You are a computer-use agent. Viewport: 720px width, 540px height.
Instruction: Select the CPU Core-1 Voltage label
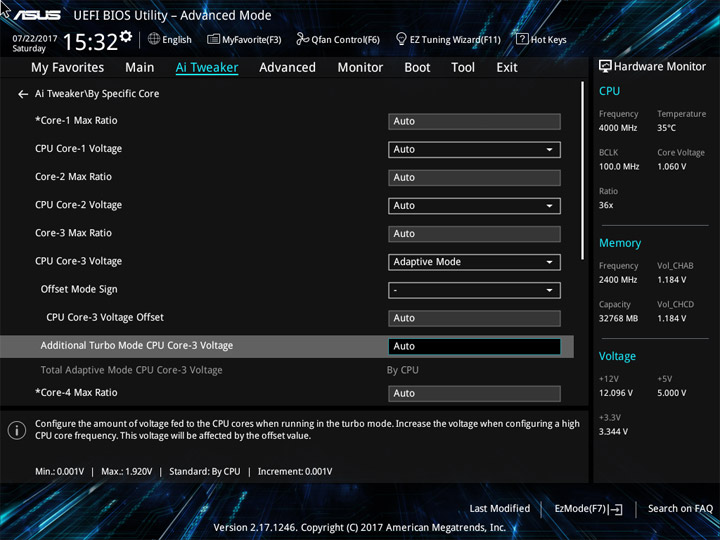coord(79,149)
